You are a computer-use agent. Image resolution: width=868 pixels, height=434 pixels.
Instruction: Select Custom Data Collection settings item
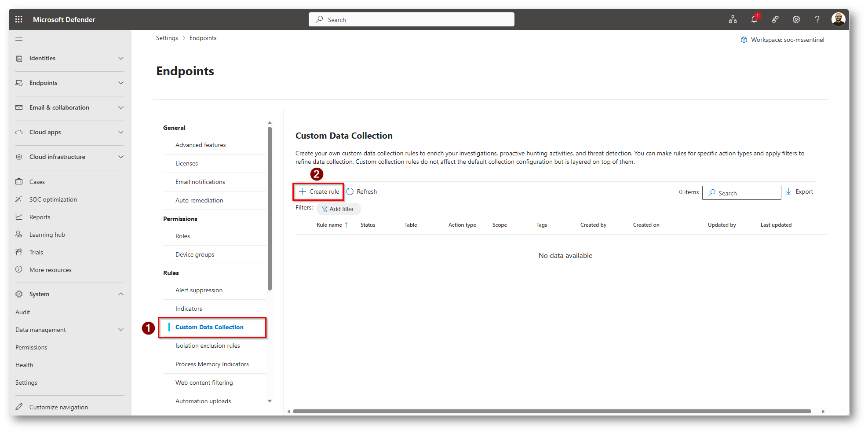209,327
